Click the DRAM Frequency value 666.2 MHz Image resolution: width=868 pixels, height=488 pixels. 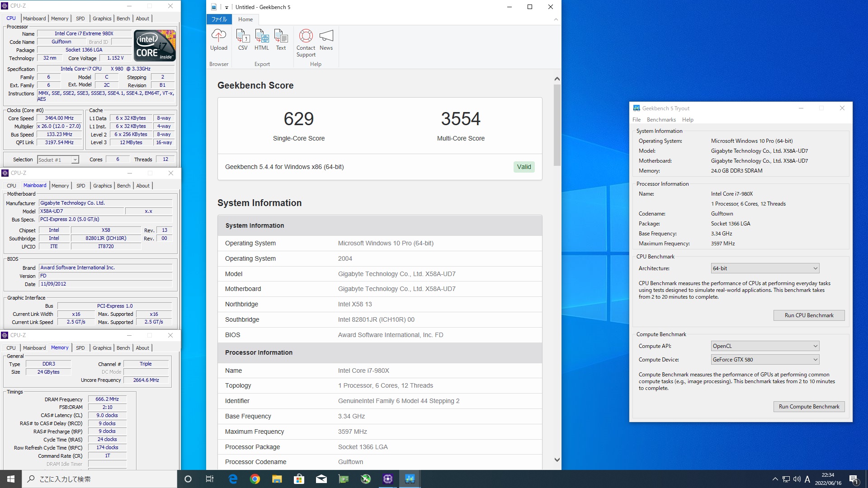(x=107, y=399)
